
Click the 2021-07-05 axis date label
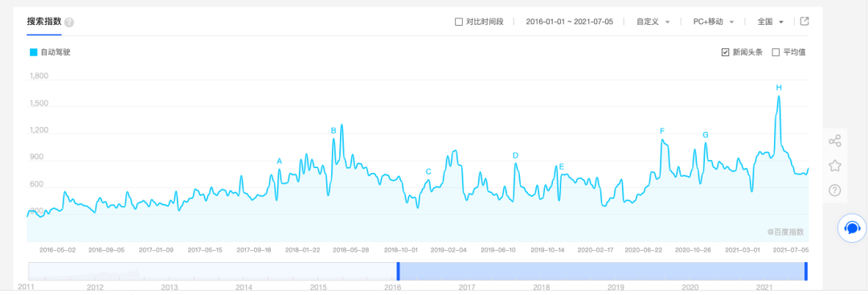click(791, 250)
